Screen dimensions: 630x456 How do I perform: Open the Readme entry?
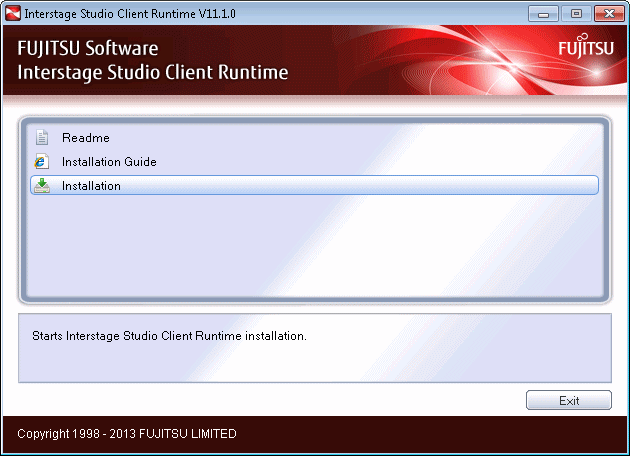point(314,138)
